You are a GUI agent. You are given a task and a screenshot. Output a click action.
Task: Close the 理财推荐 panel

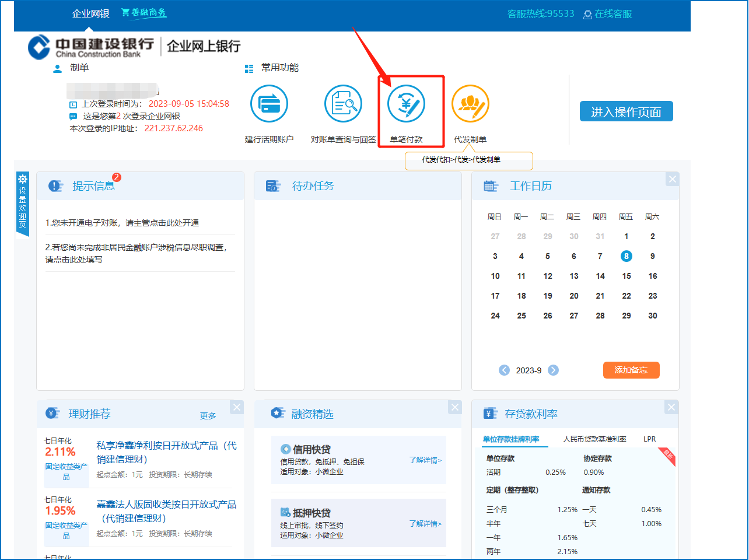click(237, 407)
